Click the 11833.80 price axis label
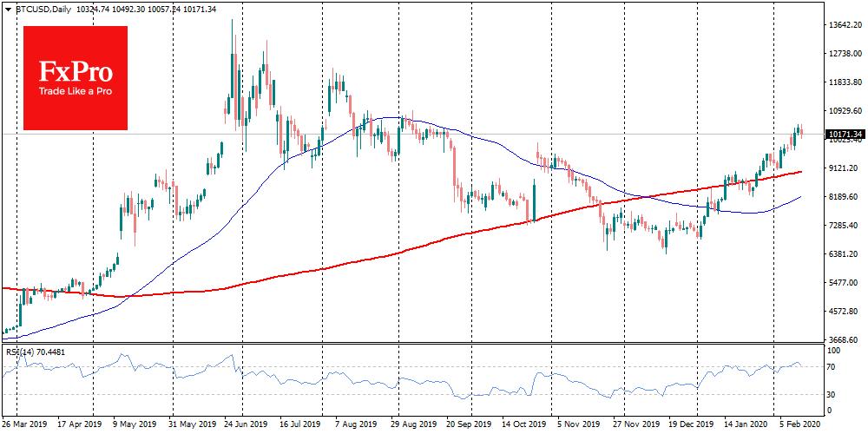The height and width of the screenshot is (434, 868). 847,82
